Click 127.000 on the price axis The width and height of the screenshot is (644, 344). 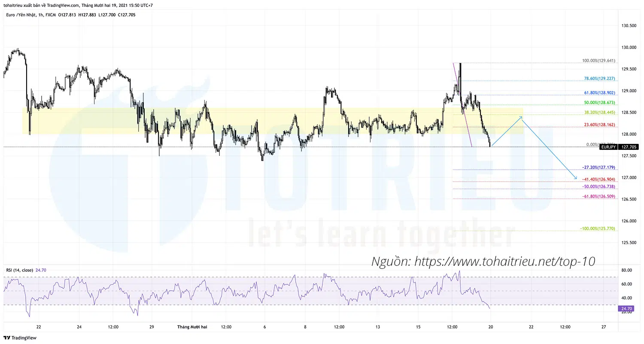point(629,177)
